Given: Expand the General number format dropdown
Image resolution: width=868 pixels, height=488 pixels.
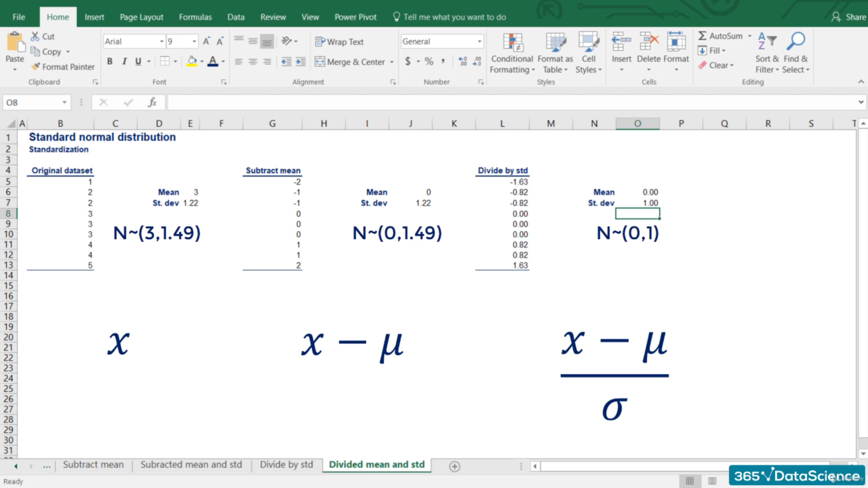Looking at the screenshot, I should [479, 42].
